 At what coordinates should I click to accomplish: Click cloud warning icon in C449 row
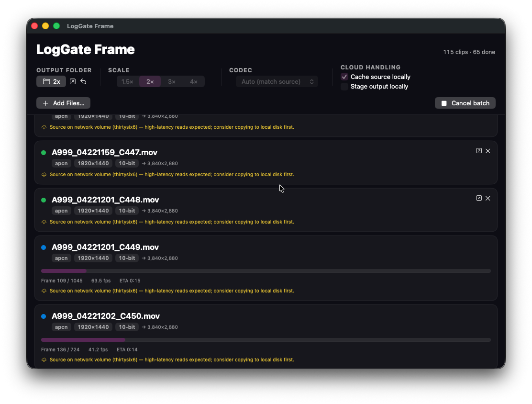[x=44, y=291]
